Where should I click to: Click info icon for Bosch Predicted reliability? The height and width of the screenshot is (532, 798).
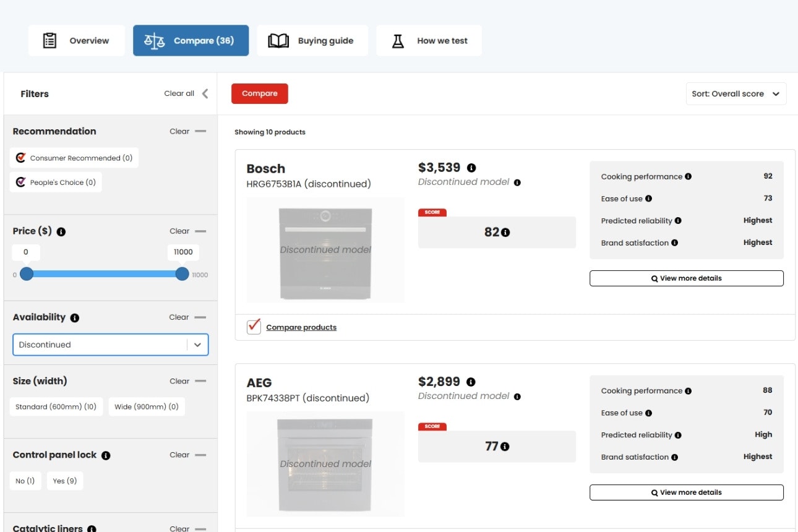coord(678,221)
